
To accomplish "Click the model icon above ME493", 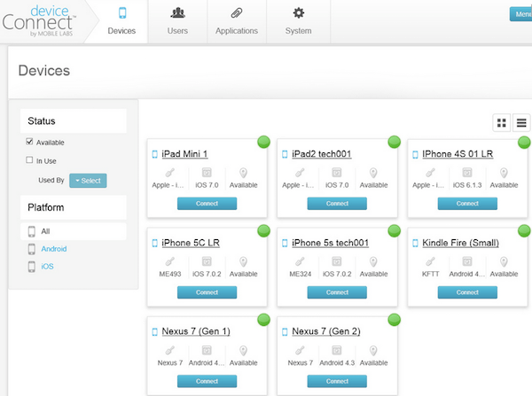I will point(169,261).
